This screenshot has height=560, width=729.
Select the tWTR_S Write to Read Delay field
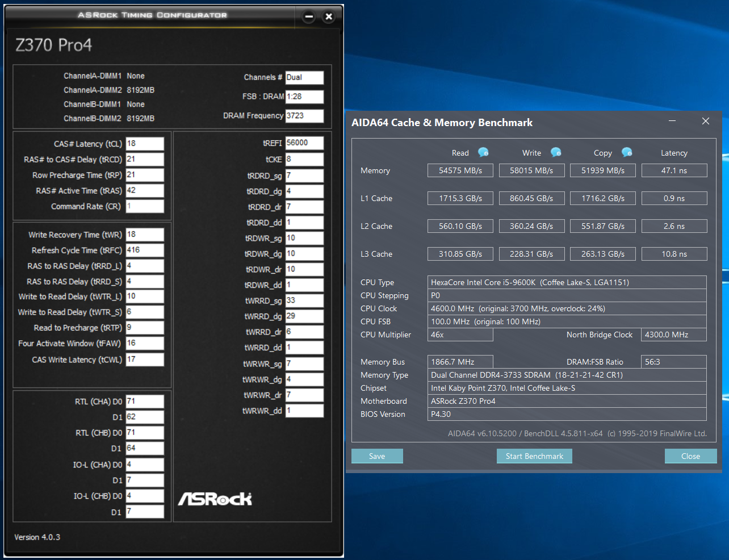pyautogui.click(x=145, y=312)
